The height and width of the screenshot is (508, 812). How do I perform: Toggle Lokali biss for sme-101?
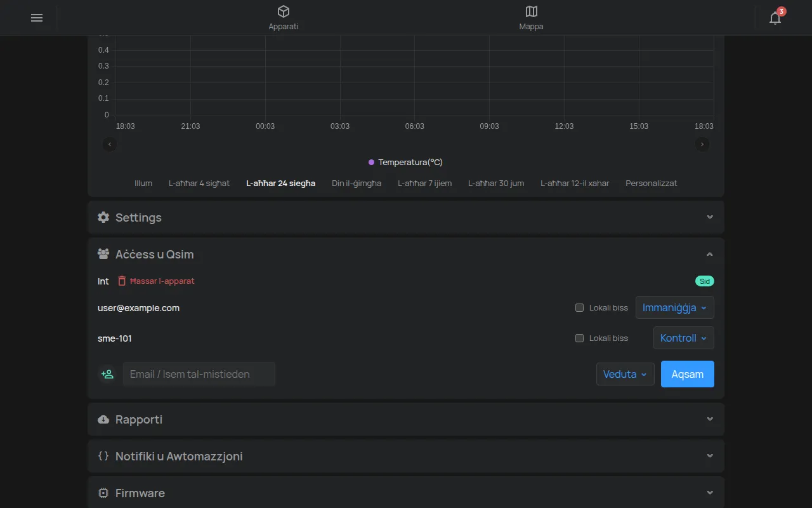point(579,338)
